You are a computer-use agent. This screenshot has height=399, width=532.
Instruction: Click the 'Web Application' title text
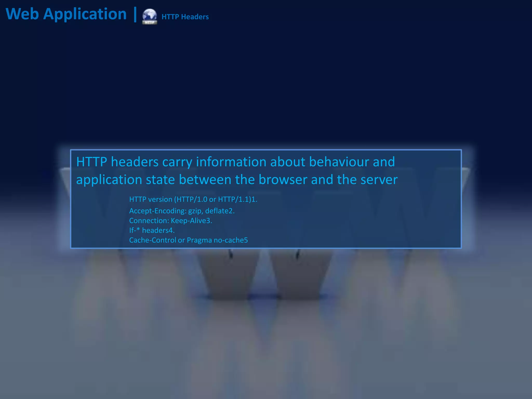click(x=66, y=14)
